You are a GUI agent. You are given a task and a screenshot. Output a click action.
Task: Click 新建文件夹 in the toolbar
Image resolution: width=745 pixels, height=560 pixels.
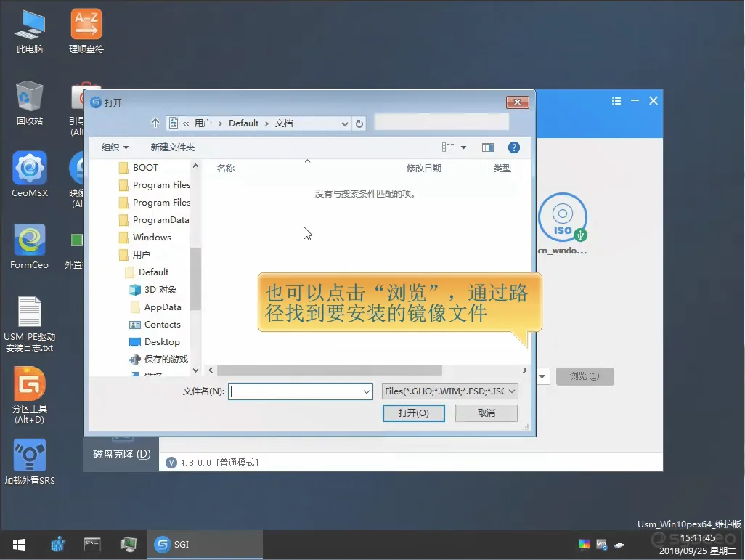[x=172, y=147]
